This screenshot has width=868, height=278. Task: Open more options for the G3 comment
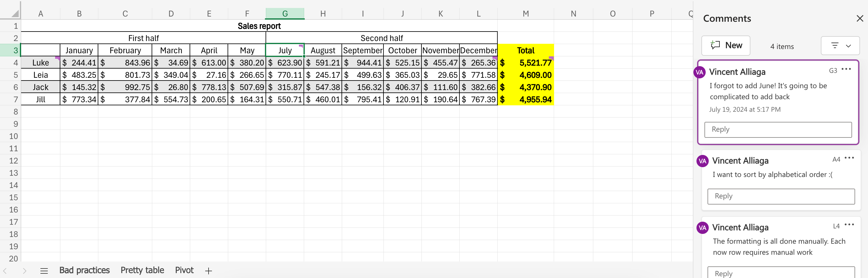[846, 69]
